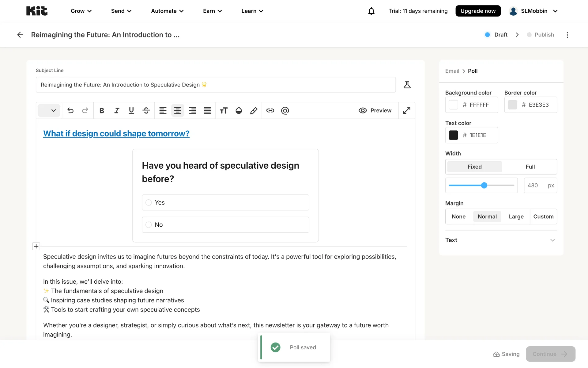Click the text color droplet icon
Viewport: 588px width, 368px height.
point(239,110)
